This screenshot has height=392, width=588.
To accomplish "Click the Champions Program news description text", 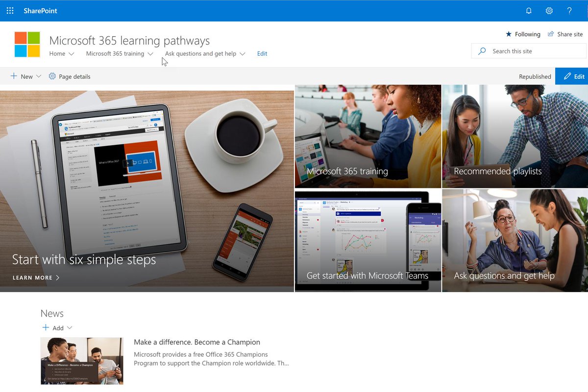I will point(211,359).
